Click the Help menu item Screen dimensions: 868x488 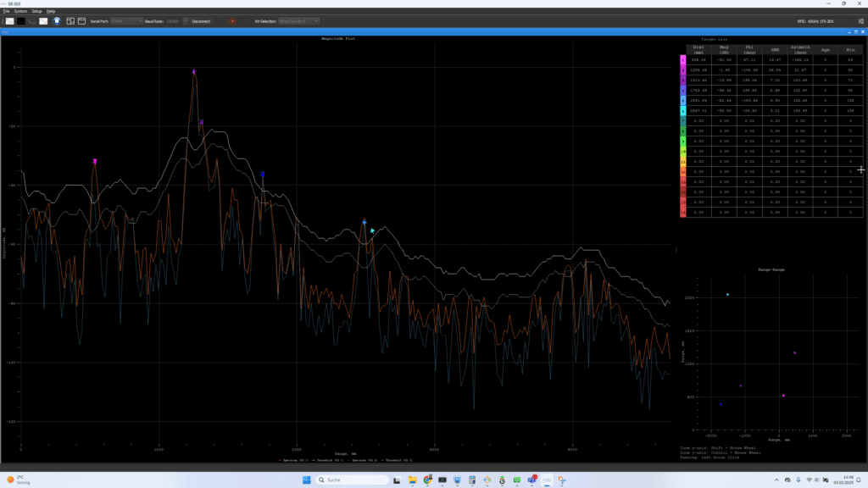point(51,11)
